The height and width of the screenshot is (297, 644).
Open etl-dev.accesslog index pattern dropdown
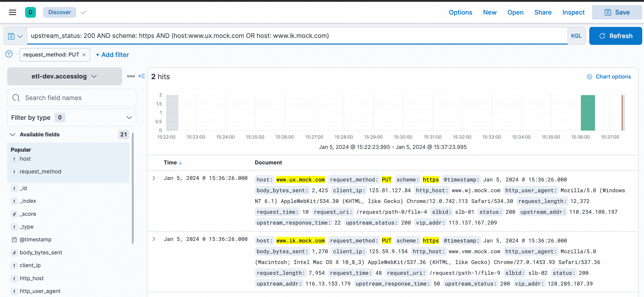[x=64, y=76]
